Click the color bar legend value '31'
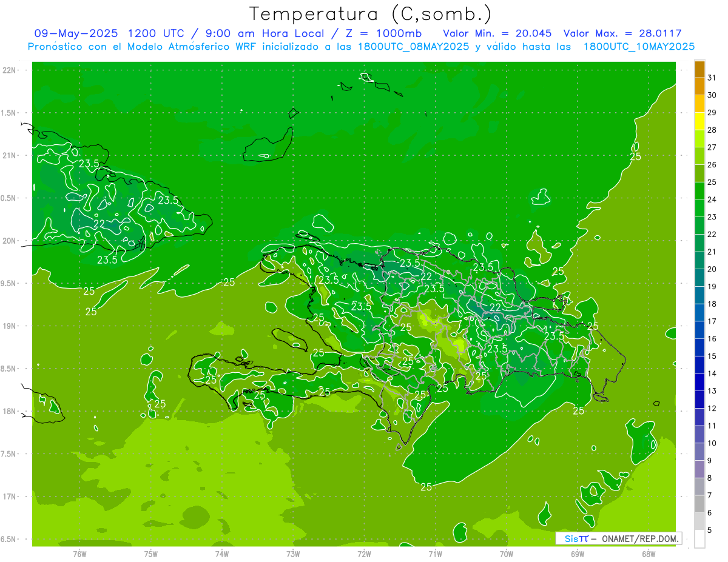 click(x=712, y=78)
